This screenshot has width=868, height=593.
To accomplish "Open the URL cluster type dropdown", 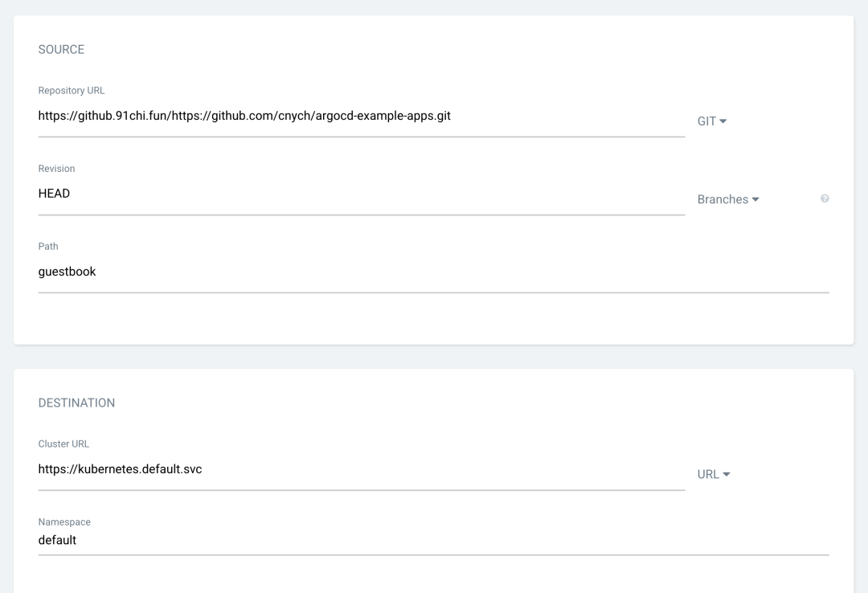I will (x=713, y=474).
